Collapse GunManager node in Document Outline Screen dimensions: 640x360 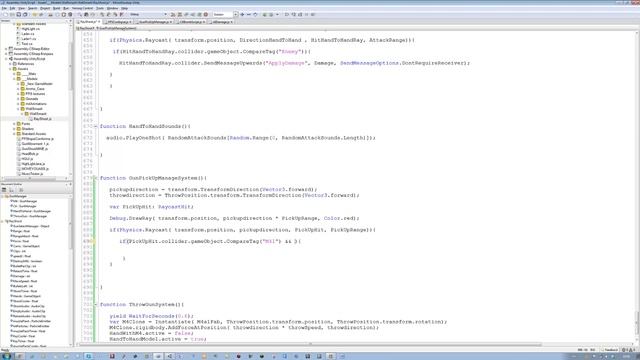pos(3,196)
